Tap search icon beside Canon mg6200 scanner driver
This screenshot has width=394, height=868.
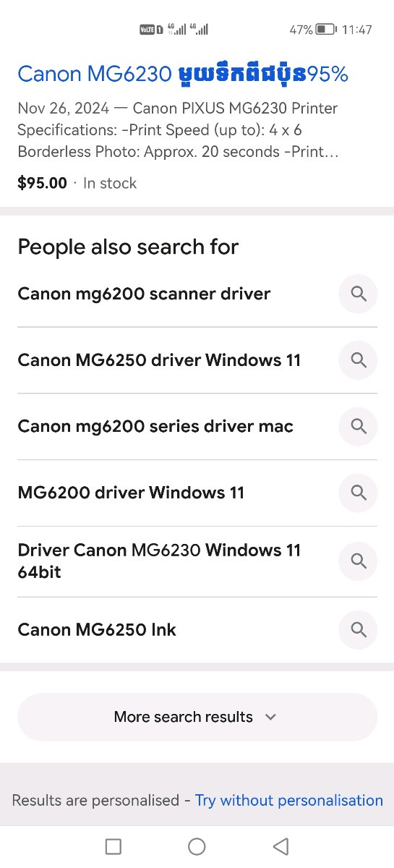(358, 294)
